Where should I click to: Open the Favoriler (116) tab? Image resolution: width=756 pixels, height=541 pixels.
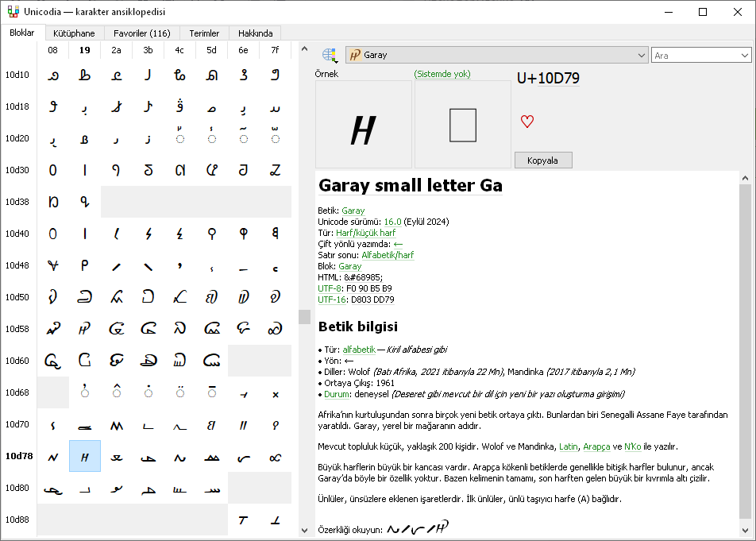tap(141, 33)
